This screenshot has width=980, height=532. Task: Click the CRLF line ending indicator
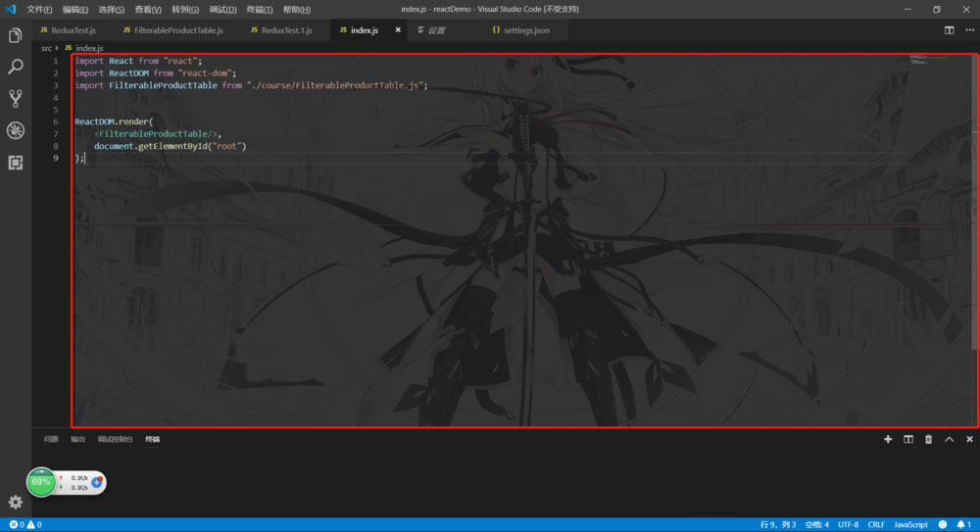click(x=876, y=525)
